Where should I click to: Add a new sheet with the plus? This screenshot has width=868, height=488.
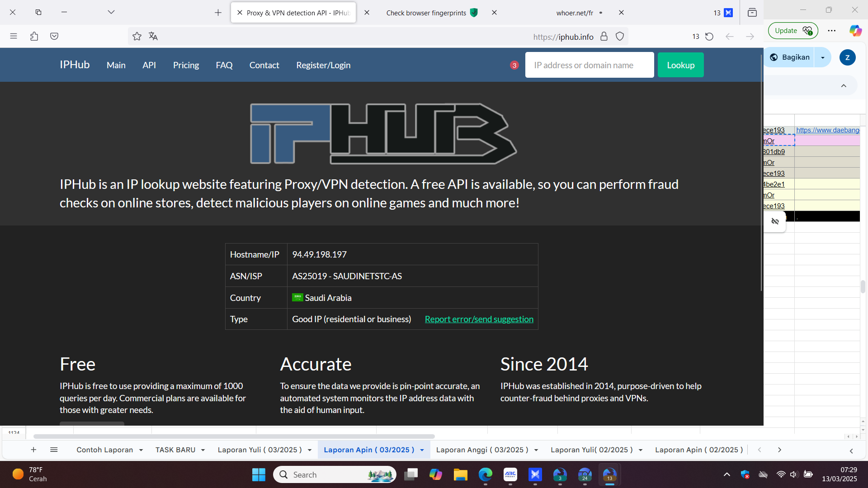[x=33, y=450]
